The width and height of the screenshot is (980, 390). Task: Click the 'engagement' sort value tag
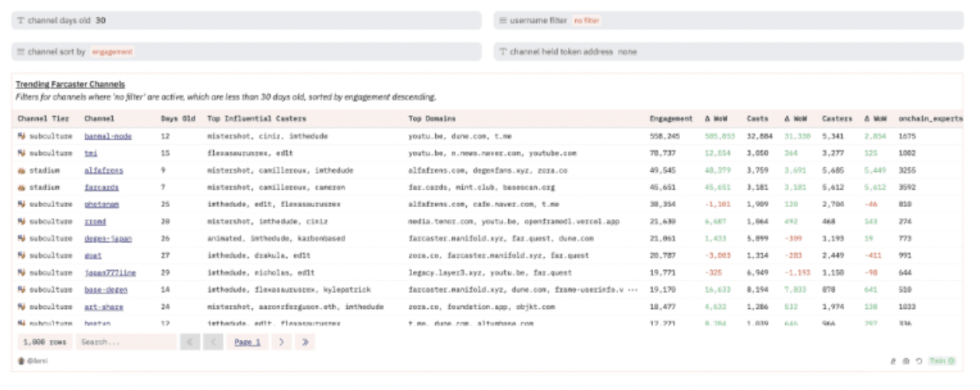point(111,52)
